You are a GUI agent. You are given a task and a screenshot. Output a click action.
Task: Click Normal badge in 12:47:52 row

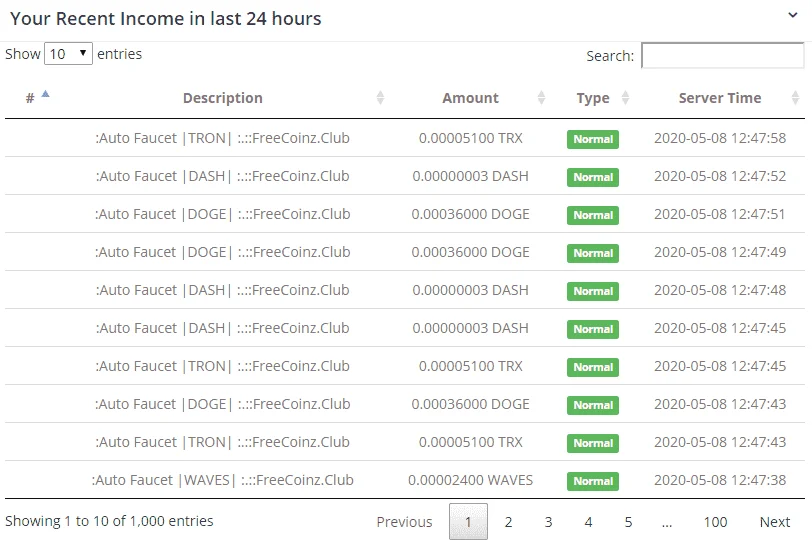593,177
